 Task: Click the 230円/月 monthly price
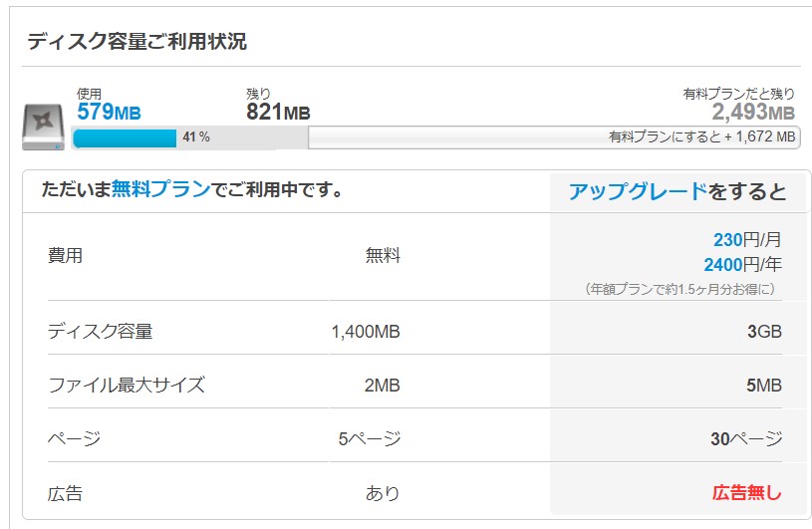(747, 239)
